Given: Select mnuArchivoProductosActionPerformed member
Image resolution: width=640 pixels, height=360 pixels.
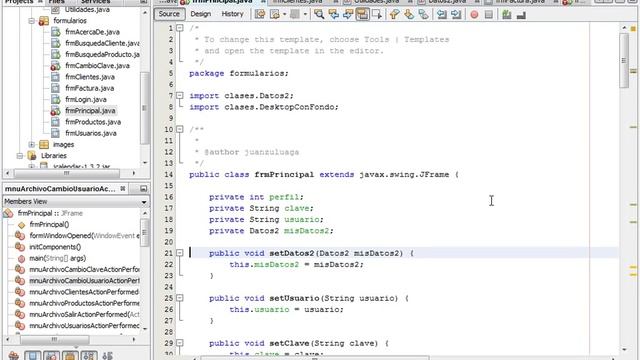Looking at the screenshot, I should pyautogui.click(x=84, y=303).
